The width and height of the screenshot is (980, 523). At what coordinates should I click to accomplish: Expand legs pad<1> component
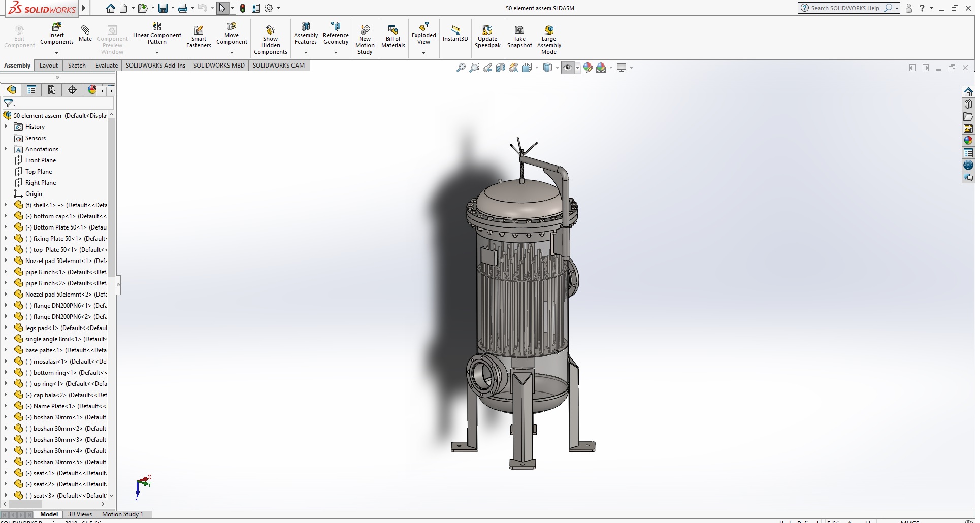pyautogui.click(x=6, y=328)
